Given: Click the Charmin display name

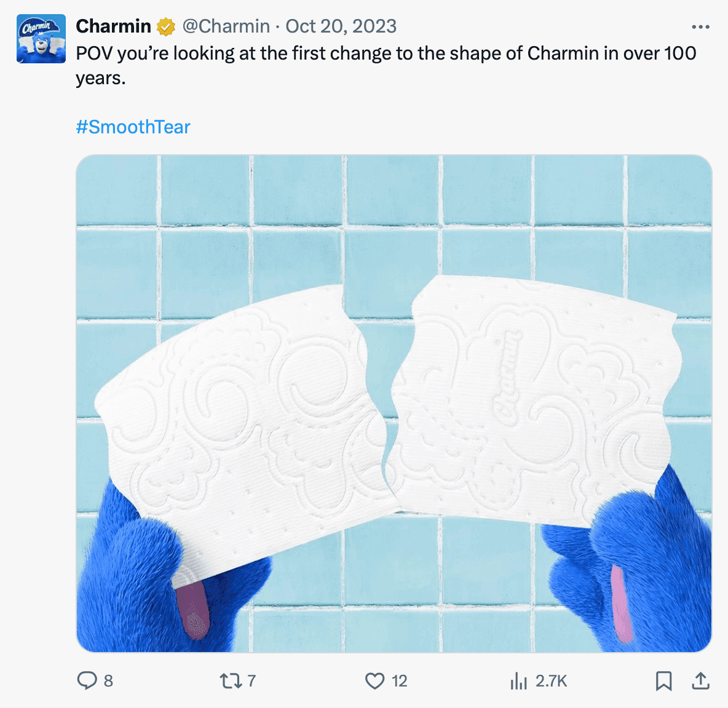Looking at the screenshot, I should (x=114, y=26).
